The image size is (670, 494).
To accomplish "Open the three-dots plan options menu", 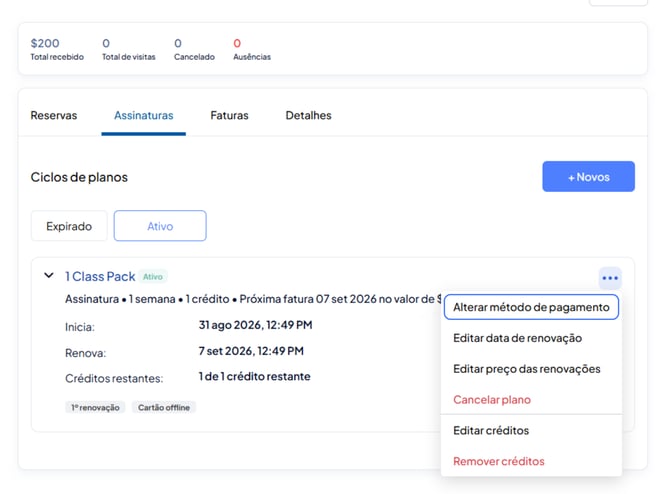I will (610, 278).
